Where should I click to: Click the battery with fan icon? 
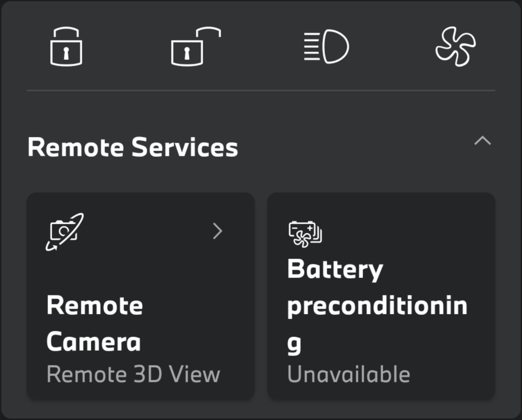(x=305, y=234)
